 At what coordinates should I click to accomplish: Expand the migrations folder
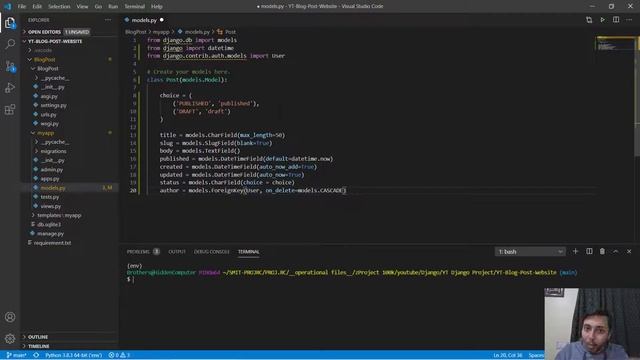[x=53, y=151]
